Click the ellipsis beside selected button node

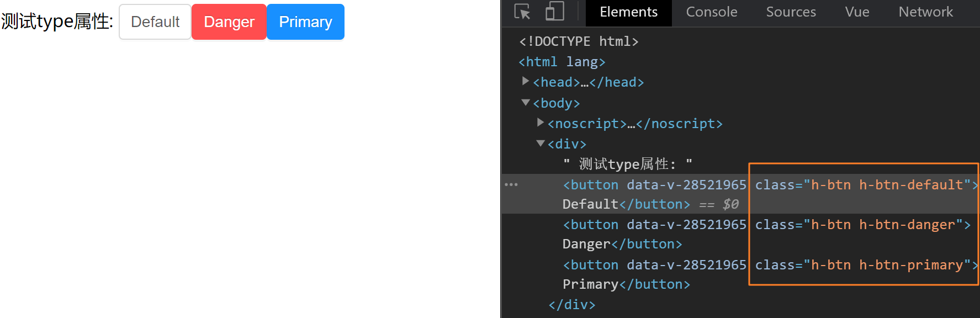pos(511,184)
